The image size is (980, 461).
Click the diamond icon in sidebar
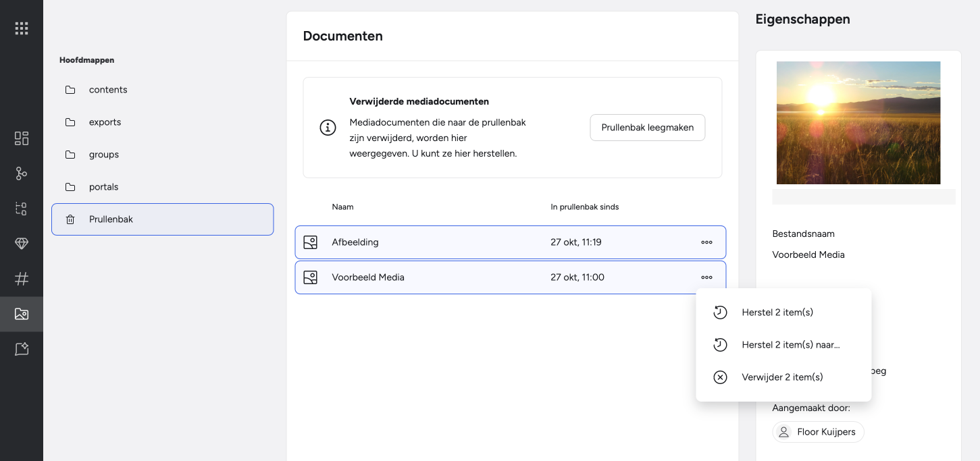[x=22, y=244]
